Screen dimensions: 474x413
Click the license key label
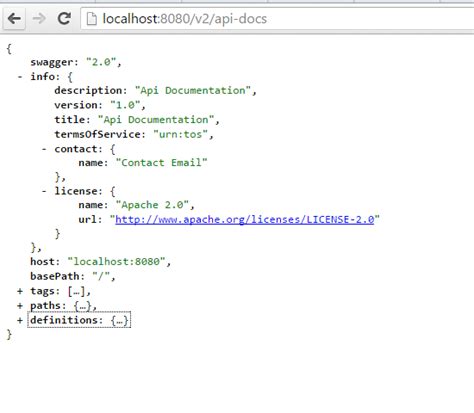pyautogui.click(x=76, y=191)
